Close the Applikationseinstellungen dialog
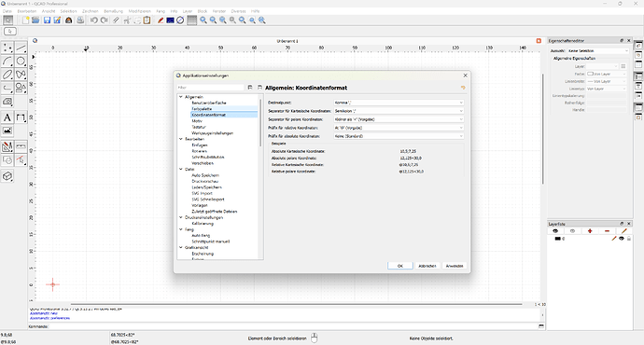 click(465, 76)
